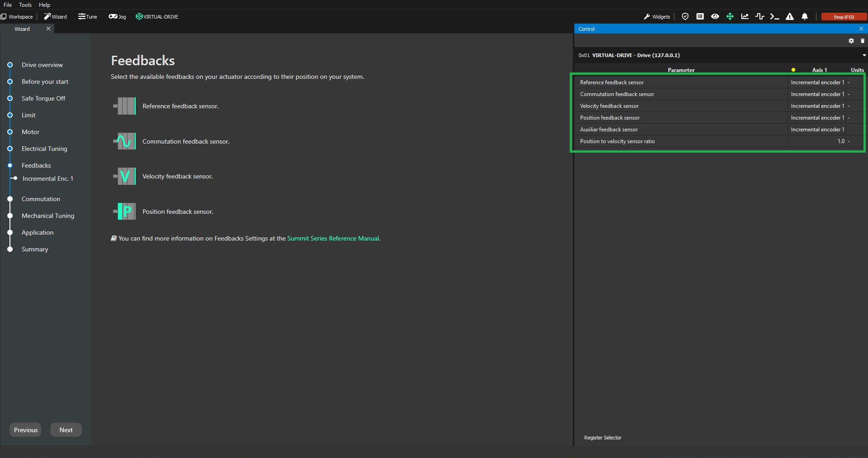
Task: Click the trash icon in Control panel
Action: coord(863,41)
